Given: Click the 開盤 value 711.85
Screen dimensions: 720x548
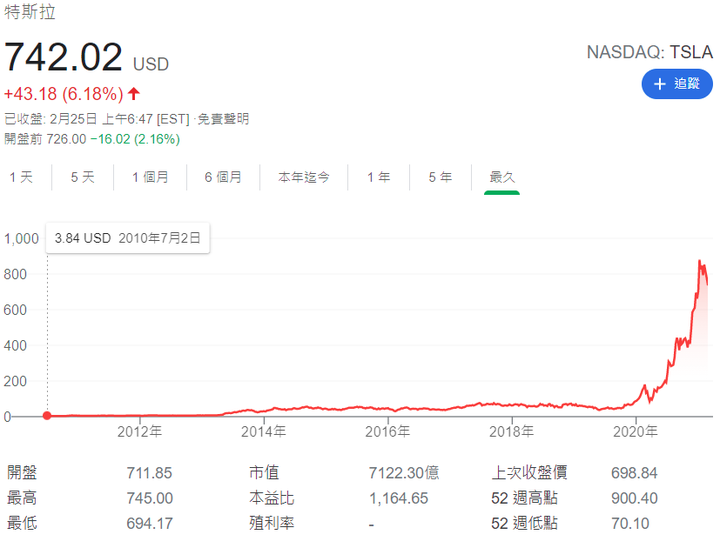Looking at the screenshot, I should point(149,473).
